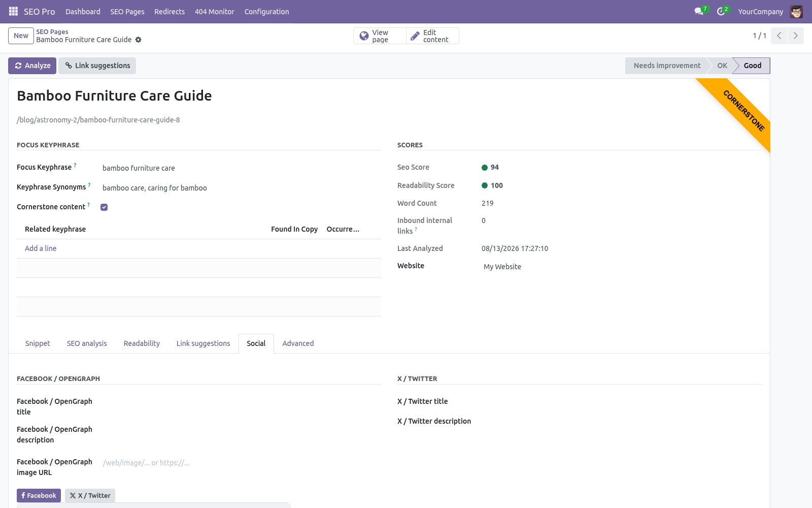Click the record pager 1 / 1
This screenshot has height=508, width=812.
(x=759, y=36)
